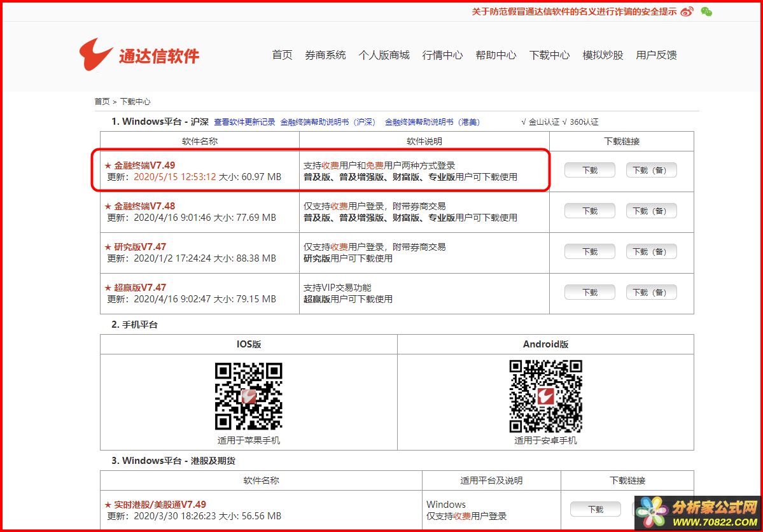763x532 pixels.
Task: Open 金融终端帮助说明书 (港美) link
Action: click(x=432, y=122)
